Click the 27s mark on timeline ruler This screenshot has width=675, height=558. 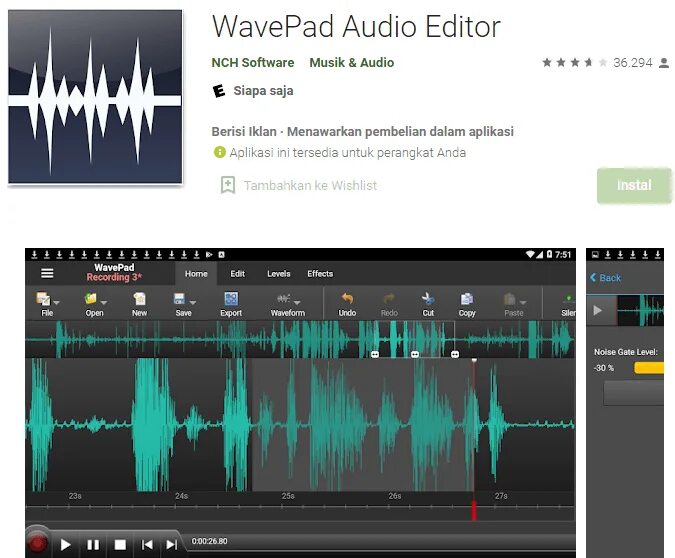(x=501, y=496)
